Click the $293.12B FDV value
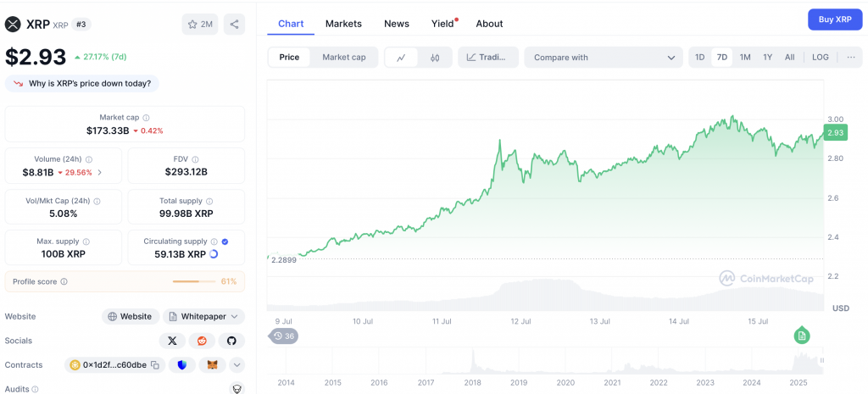This screenshot has width=868, height=394. click(186, 172)
